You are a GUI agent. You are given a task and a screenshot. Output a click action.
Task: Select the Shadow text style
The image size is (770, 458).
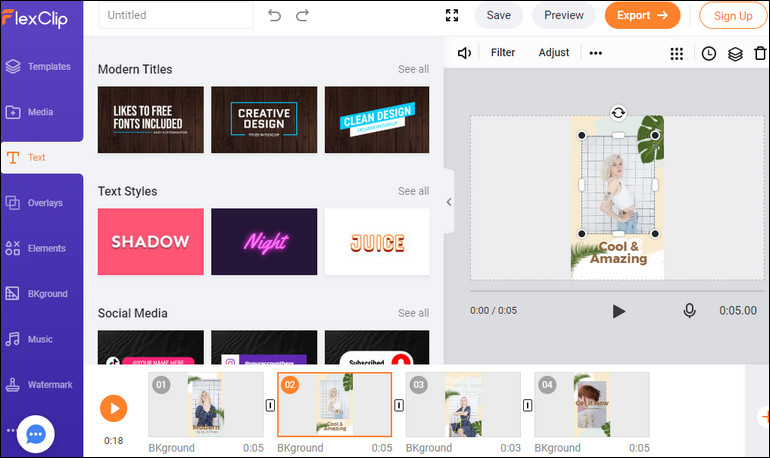point(151,242)
